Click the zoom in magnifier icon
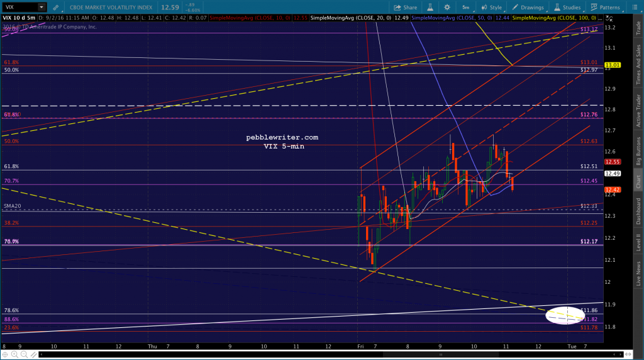644x360 pixels. coord(15,354)
